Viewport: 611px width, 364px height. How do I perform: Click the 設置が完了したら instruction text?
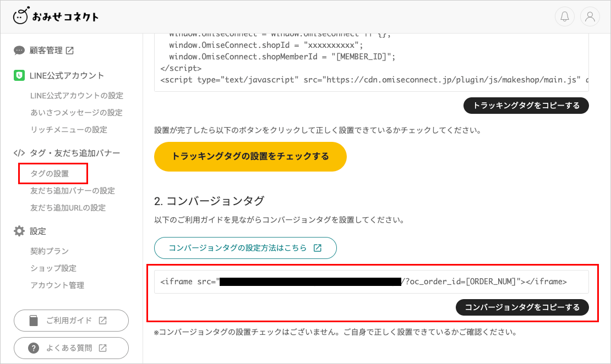click(318, 130)
